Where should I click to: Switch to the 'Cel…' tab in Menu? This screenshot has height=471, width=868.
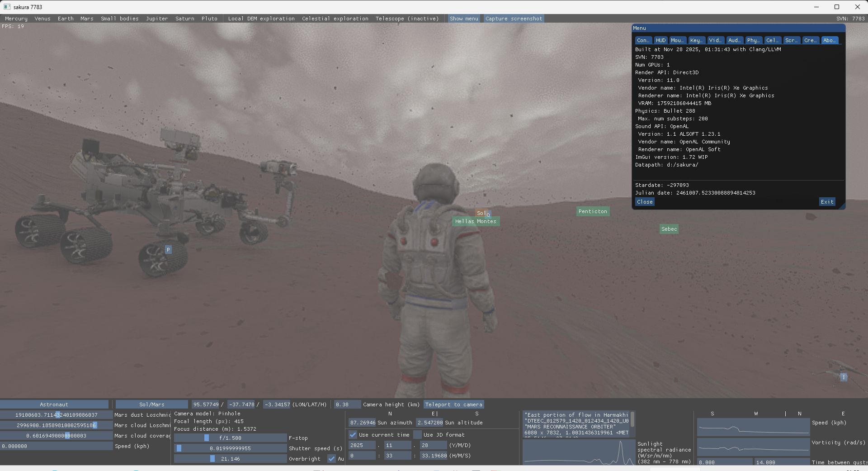point(773,40)
